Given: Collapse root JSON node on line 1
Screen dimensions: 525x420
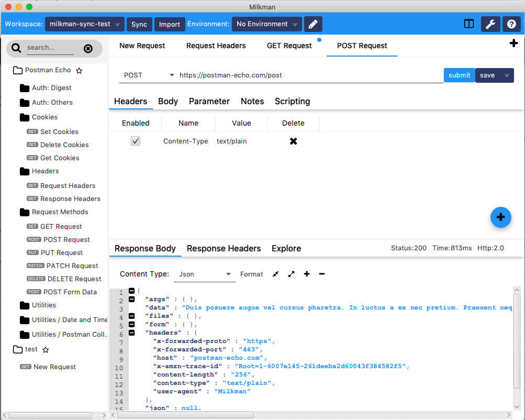Looking at the screenshot, I should coord(131,291).
